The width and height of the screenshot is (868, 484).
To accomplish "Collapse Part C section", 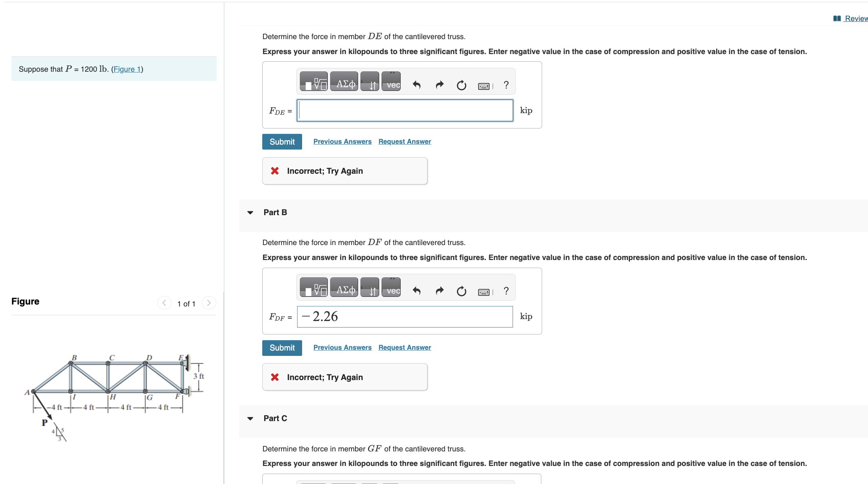I will (250, 418).
